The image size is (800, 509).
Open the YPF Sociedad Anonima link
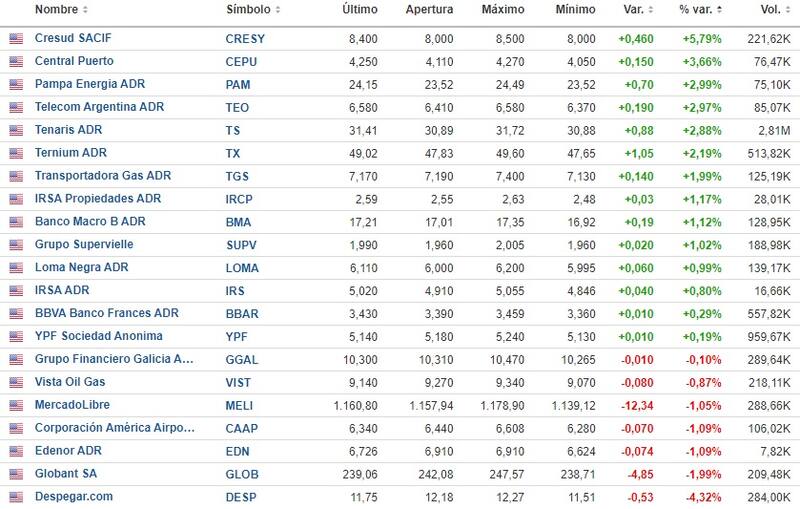98,336
